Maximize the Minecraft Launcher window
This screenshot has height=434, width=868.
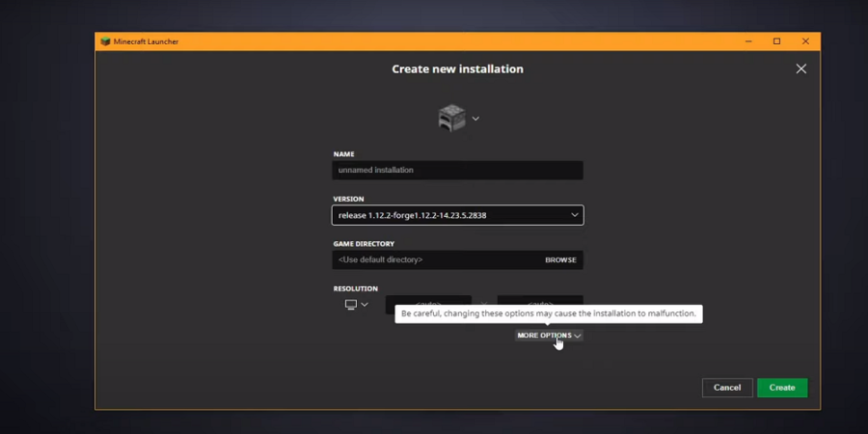[x=776, y=41]
